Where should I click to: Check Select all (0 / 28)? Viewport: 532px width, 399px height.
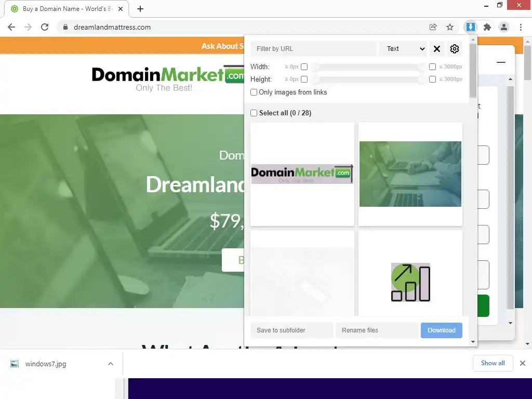pos(254,113)
